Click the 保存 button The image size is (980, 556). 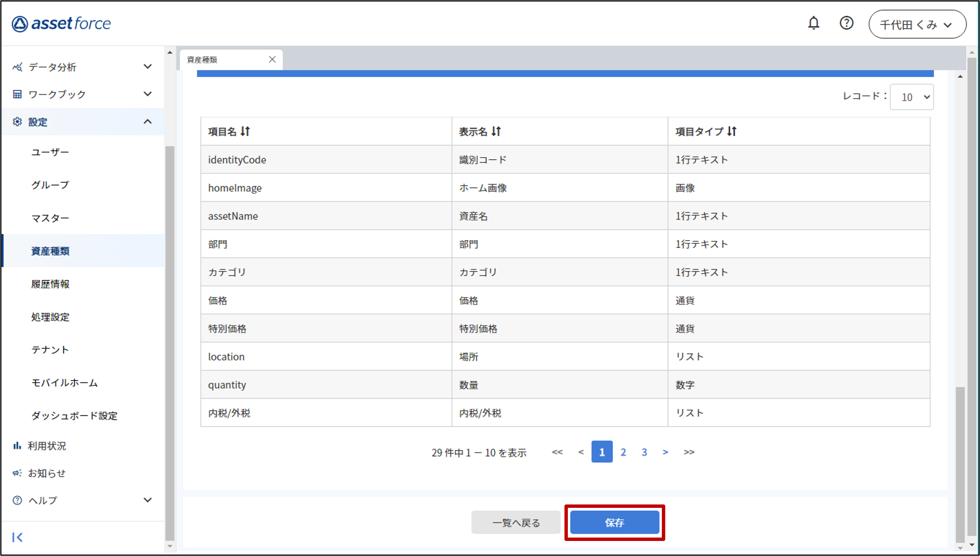(614, 523)
